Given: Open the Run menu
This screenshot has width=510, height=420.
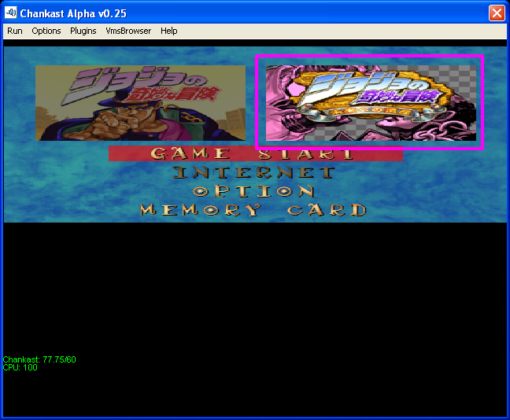Looking at the screenshot, I should 15,31.
